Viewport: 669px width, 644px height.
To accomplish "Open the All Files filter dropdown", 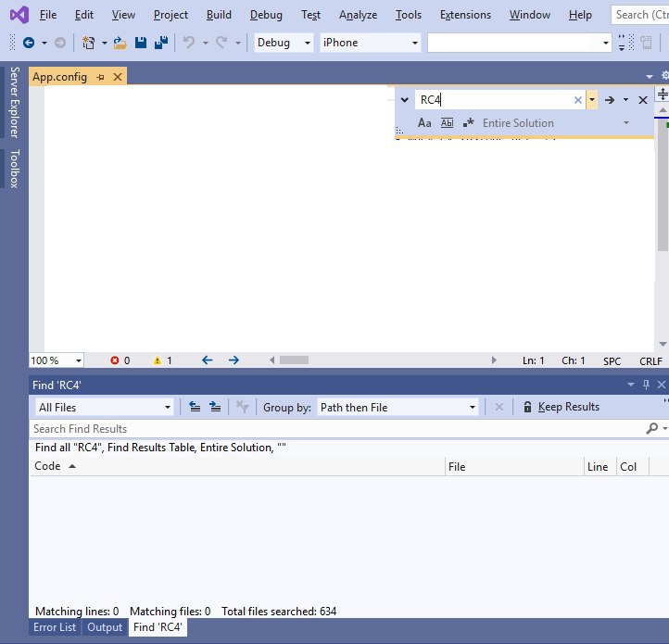I will coord(105,408).
